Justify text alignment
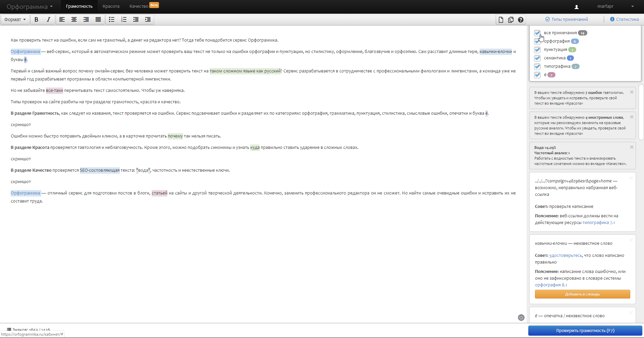 98,19
